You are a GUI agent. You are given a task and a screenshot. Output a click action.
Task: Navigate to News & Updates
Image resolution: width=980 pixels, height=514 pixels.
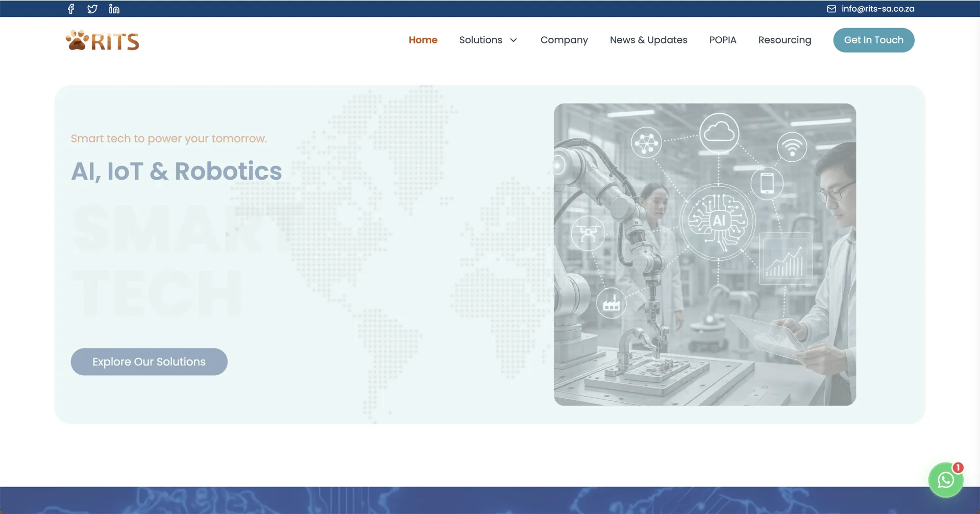click(648, 40)
